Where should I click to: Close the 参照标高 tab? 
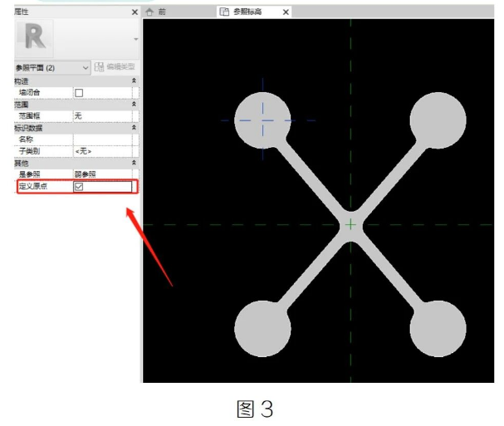click(286, 12)
